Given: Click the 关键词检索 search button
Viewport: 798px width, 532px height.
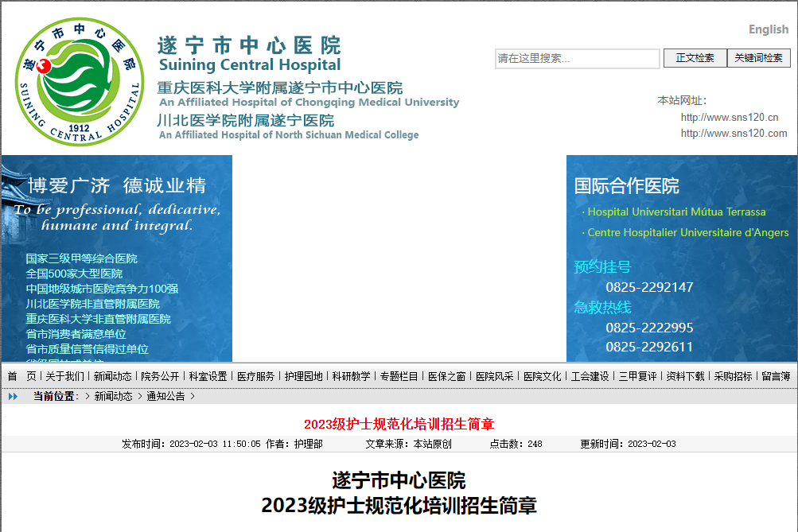Looking at the screenshot, I should click(758, 58).
